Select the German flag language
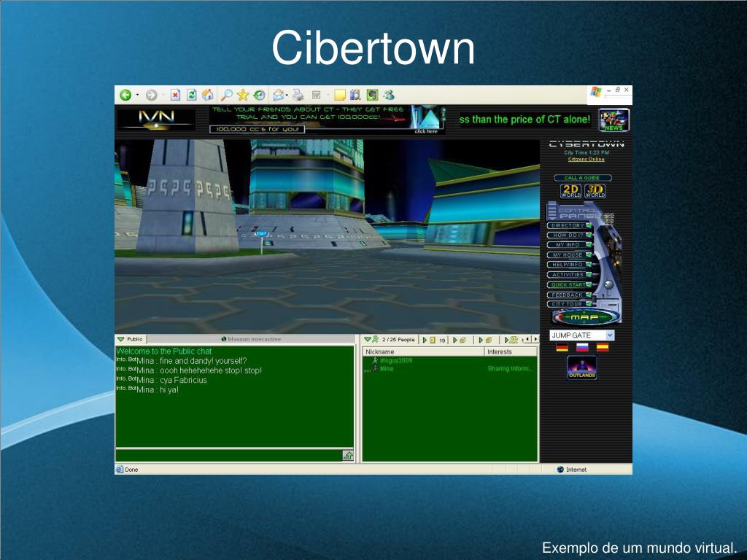Viewport: 747px width, 560px height. point(562,348)
